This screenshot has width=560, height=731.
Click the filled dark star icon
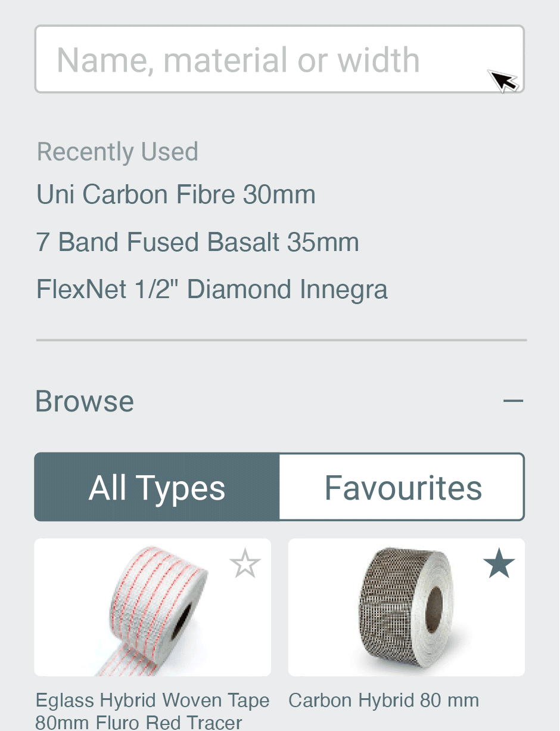[499, 564]
